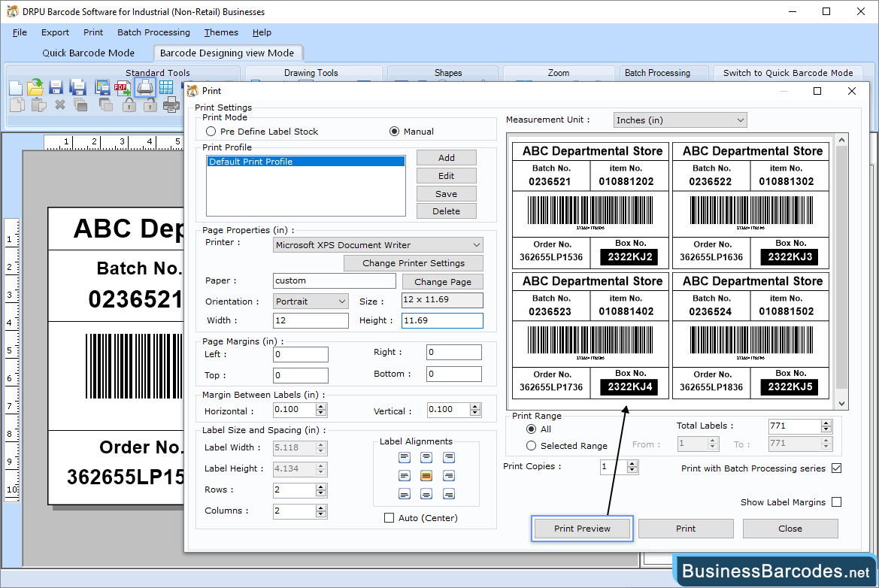Click the greyed Copy pages icon
Image resolution: width=879 pixels, height=588 pixels.
(17, 105)
